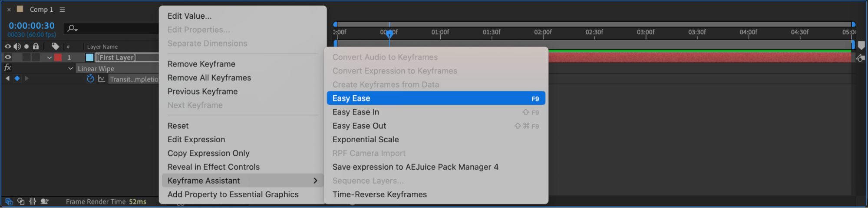Toggle the fx switch for First Layer
The image size is (868, 208).
pos(7,68)
